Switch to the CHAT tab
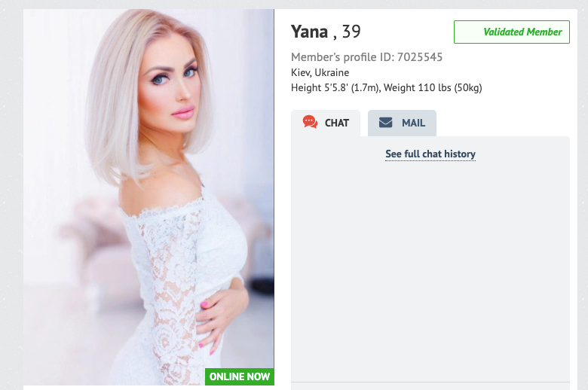 point(326,123)
